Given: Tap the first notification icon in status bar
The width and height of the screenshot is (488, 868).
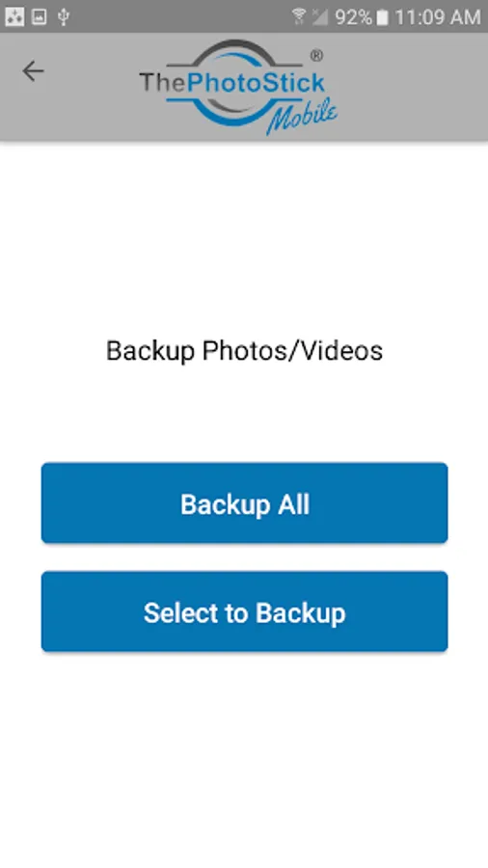Looking at the screenshot, I should click(x=14, y=17).
